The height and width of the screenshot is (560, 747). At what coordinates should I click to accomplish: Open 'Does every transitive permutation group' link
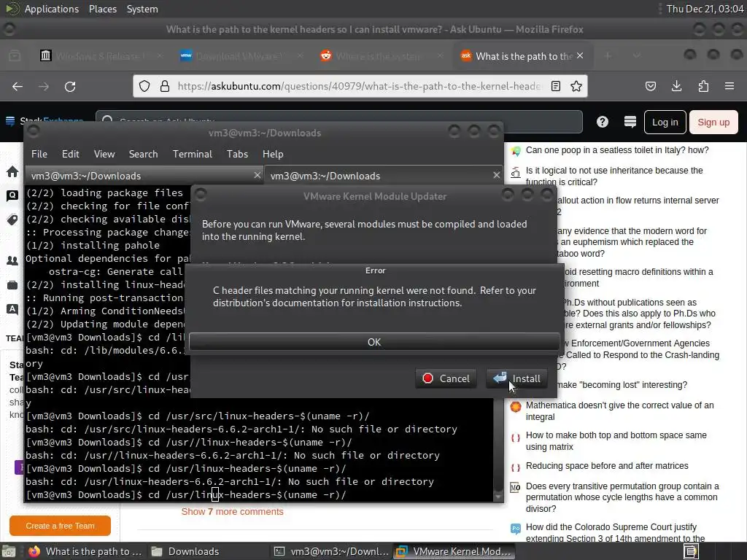pyautogui.click(x=622, y=497)
